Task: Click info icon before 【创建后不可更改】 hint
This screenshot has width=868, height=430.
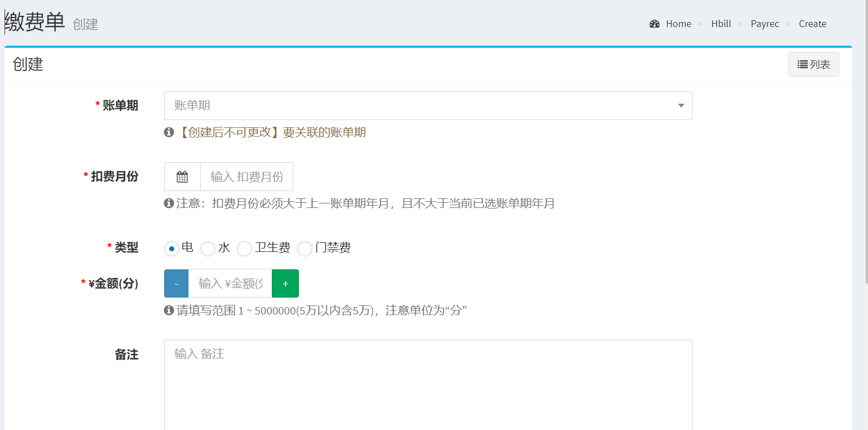Action: (x=169, y=132)
